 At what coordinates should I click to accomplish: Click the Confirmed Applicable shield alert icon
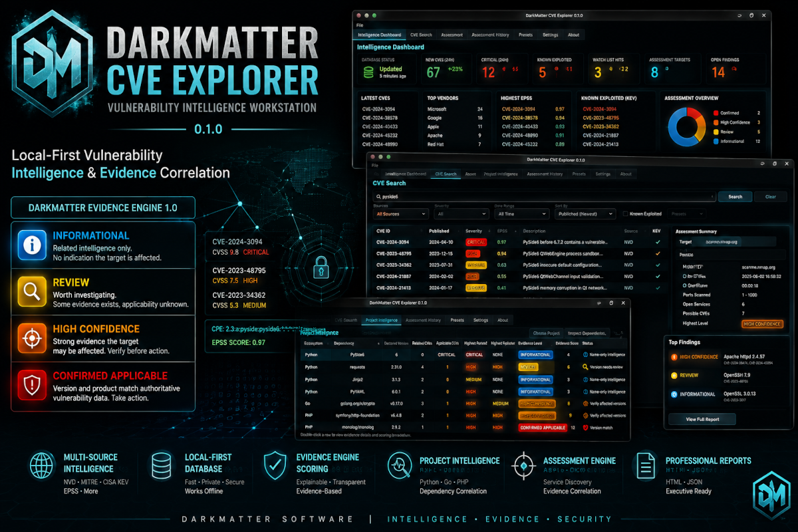(x=32, y=384)
